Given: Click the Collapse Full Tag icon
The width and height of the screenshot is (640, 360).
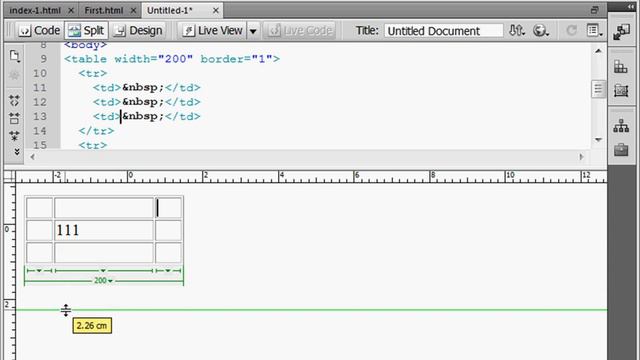Looking at the screenshot, I should point(14,100).
